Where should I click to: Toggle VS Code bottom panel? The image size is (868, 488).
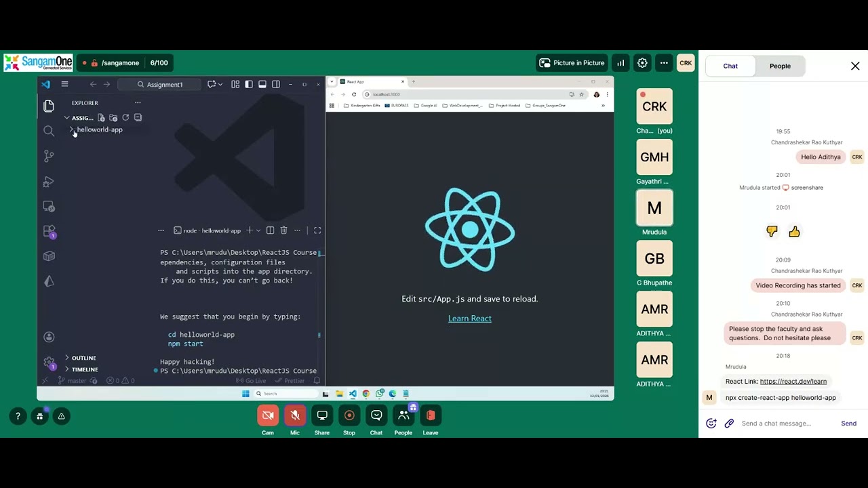coord(262,85)
